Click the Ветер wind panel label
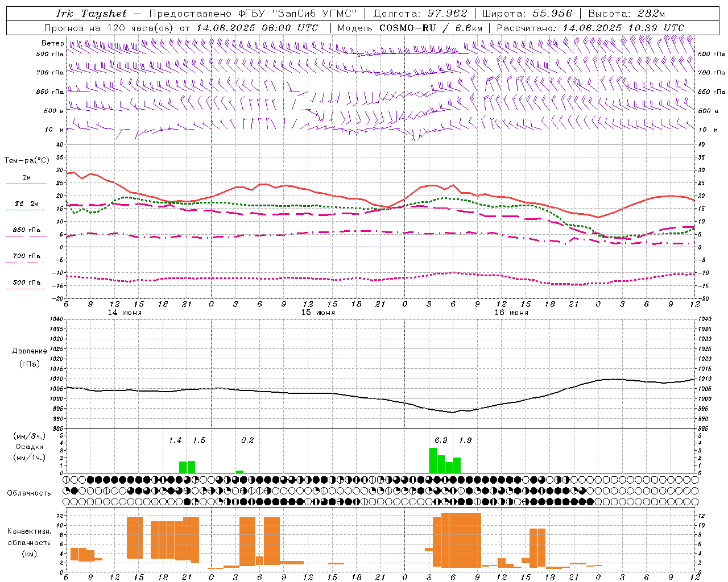The image size is (728, 582). click(52, 43)
